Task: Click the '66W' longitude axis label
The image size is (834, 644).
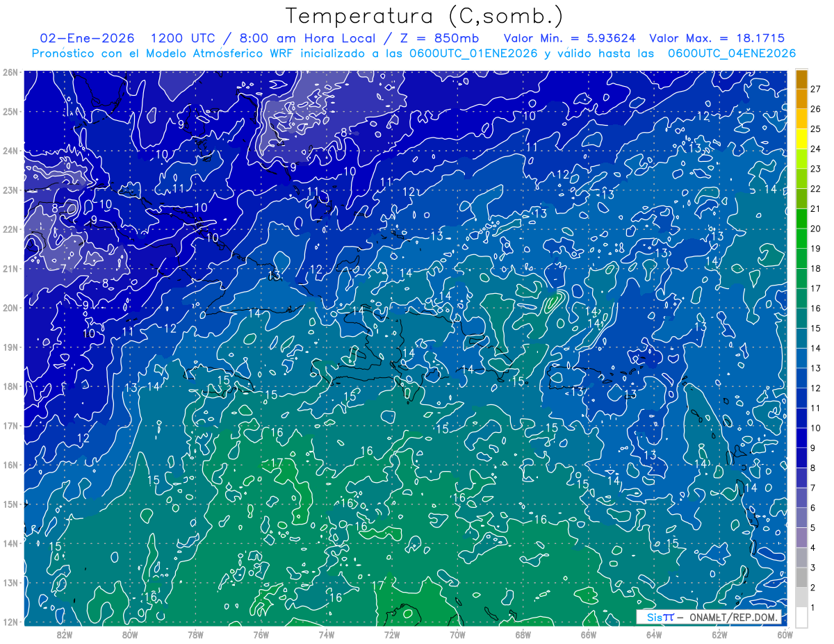Action: (588, 634)
